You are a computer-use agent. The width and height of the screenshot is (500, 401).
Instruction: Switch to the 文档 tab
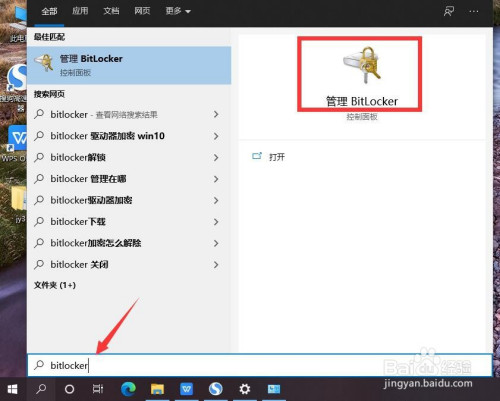tap(111, 11)
